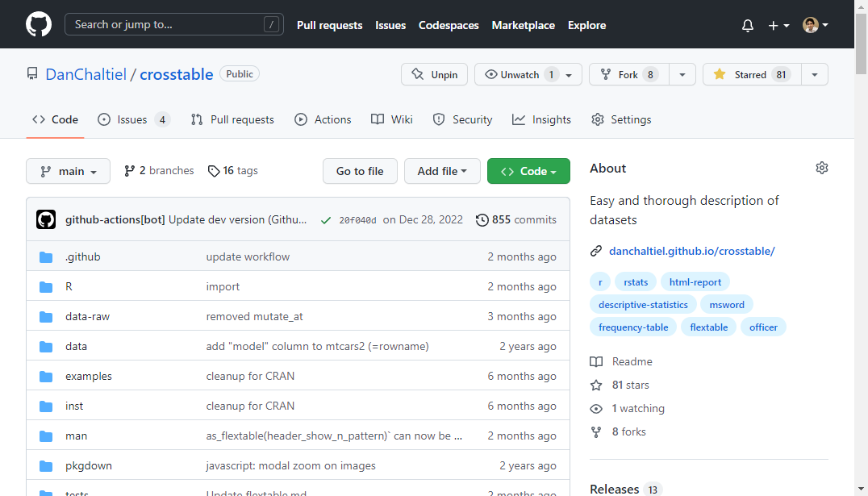Open the .github folder

pyautogui.click(x=82, y=256)
